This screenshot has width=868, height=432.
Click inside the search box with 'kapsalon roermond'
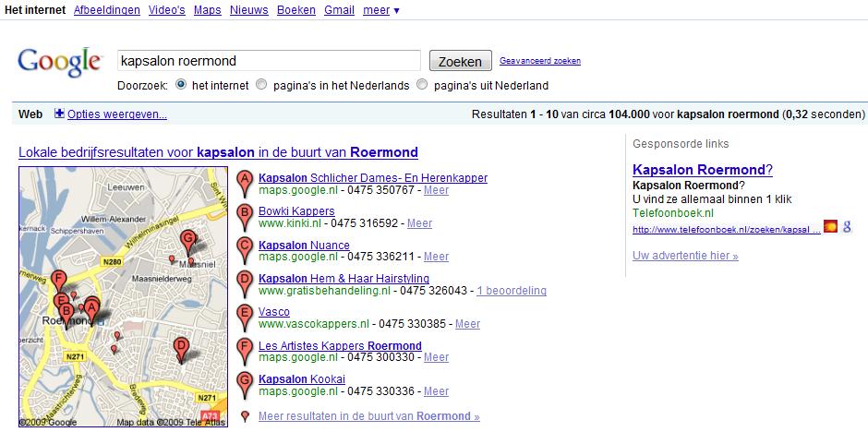(269, 61)
